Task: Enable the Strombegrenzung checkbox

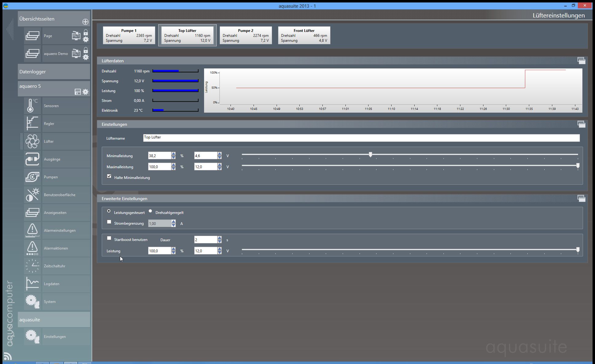Action: [x=109, y=222]
